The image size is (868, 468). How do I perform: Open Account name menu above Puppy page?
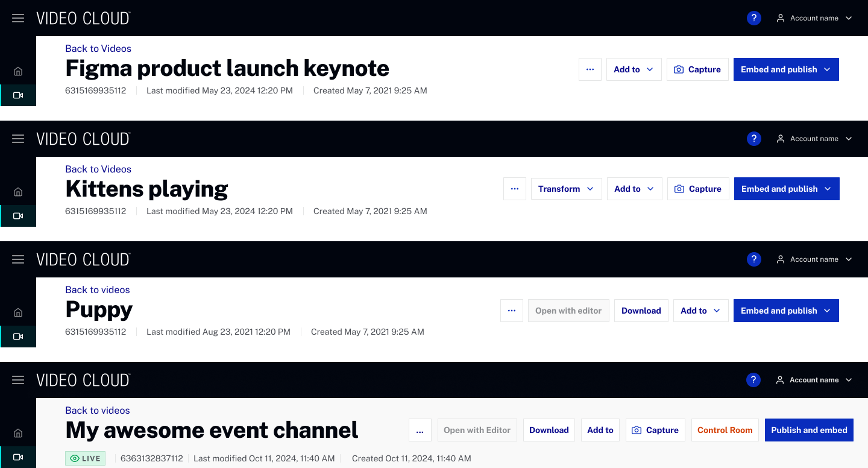(x=814, y=259)
